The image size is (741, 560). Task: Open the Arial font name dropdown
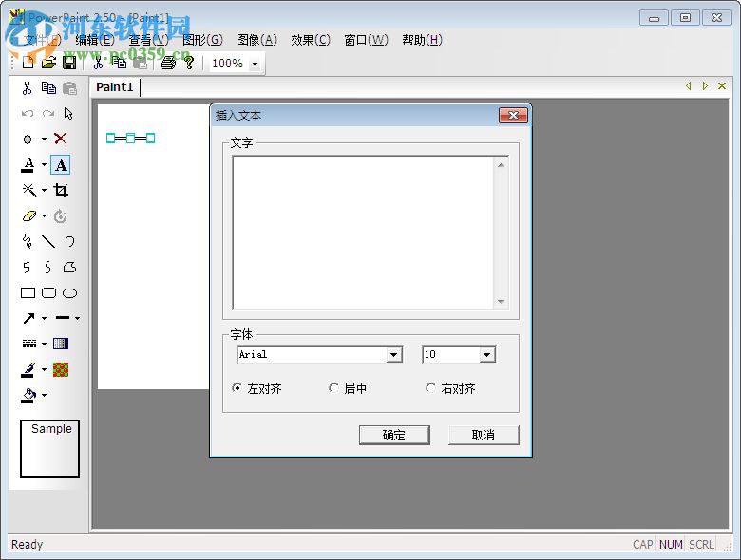[x=394, y=355]
